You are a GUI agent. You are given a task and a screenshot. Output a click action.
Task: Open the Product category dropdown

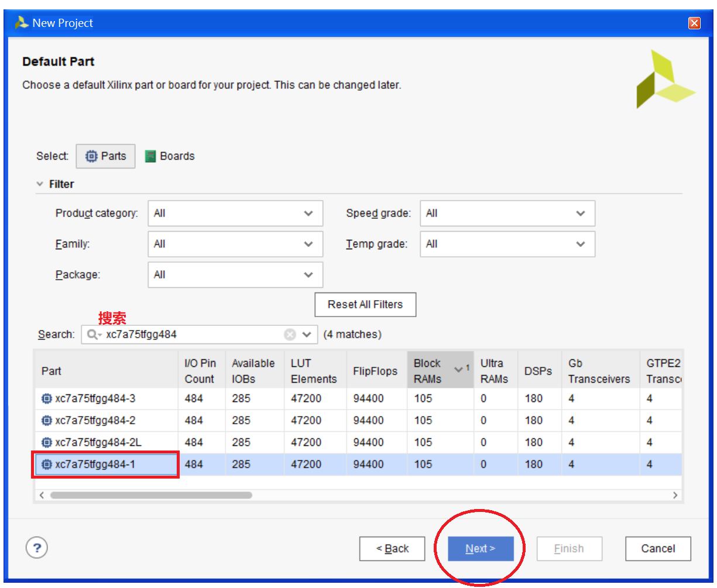pos(235,214)
